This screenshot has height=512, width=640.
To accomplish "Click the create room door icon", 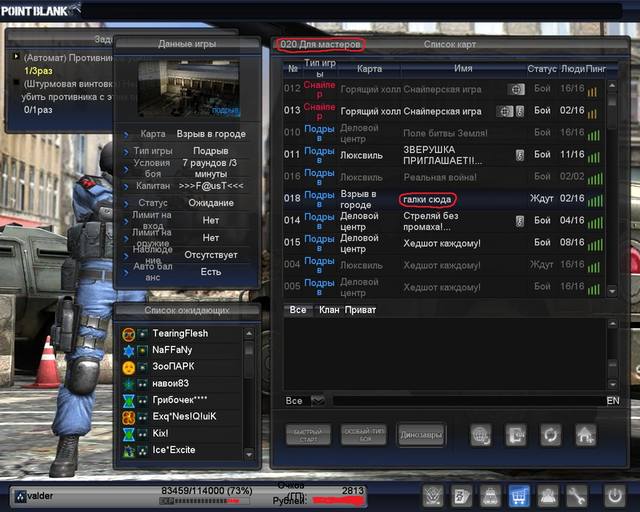I will tap(516, 435).
